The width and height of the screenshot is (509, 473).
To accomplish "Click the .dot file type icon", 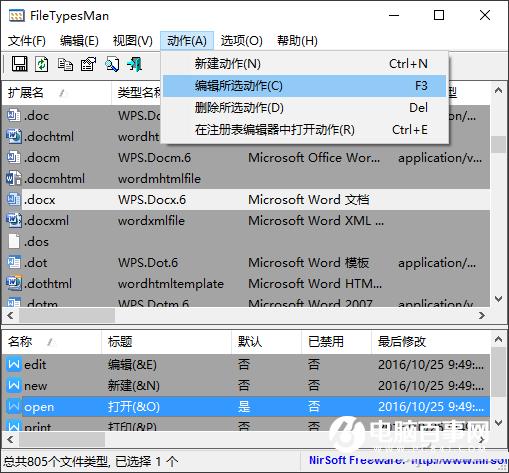I will [x=14, y=262].
